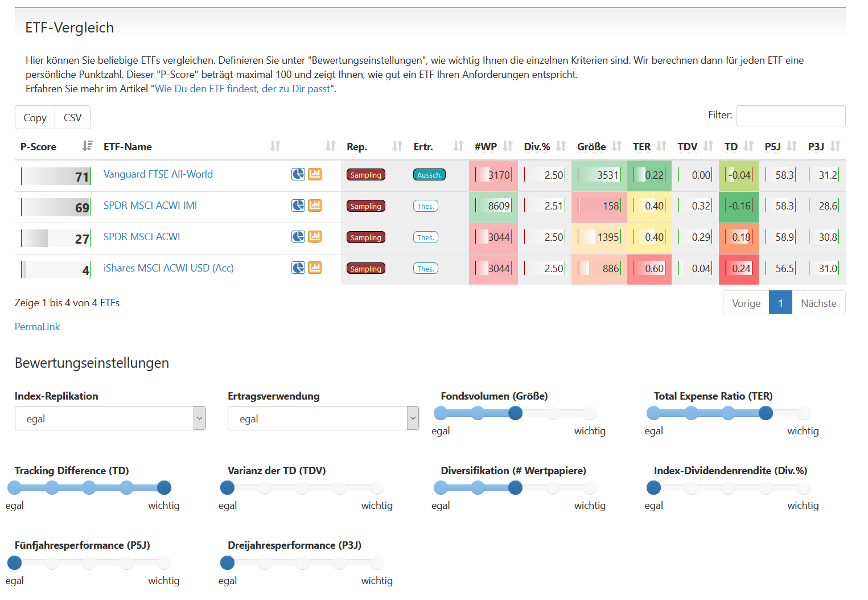The width and height of the screenshot is (868, 600).
Task: Click the TER value 0.60
Action: [654, 269]
